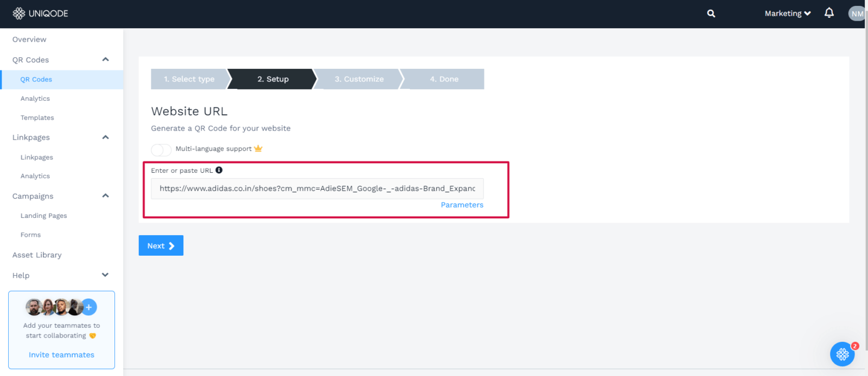Open search with the magnifier icon

tap(711, 14)
